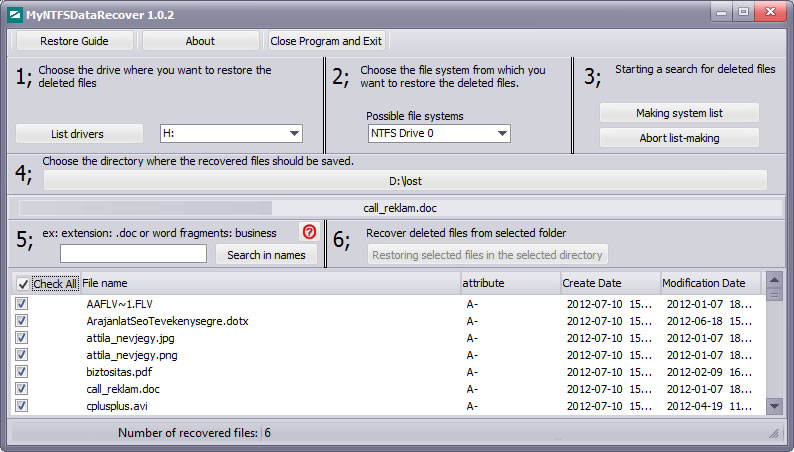Click the scrollbar down arrow in file list
The image size is (794, 452).
point(774,405)
